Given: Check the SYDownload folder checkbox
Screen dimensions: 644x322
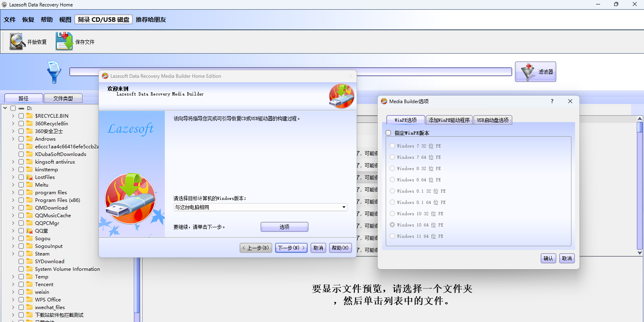Looking at the screenshot, I should [21, 262].
